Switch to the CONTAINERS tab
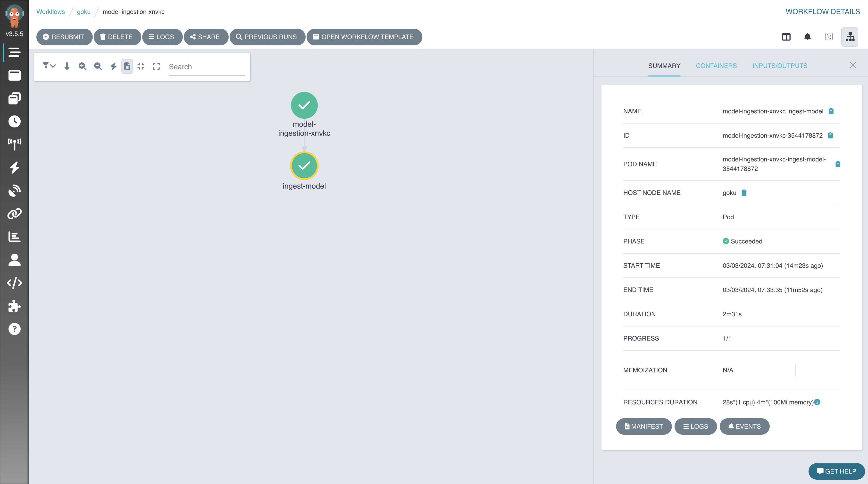This screenshot has height=484, width=868. click(x=716, y=66)
